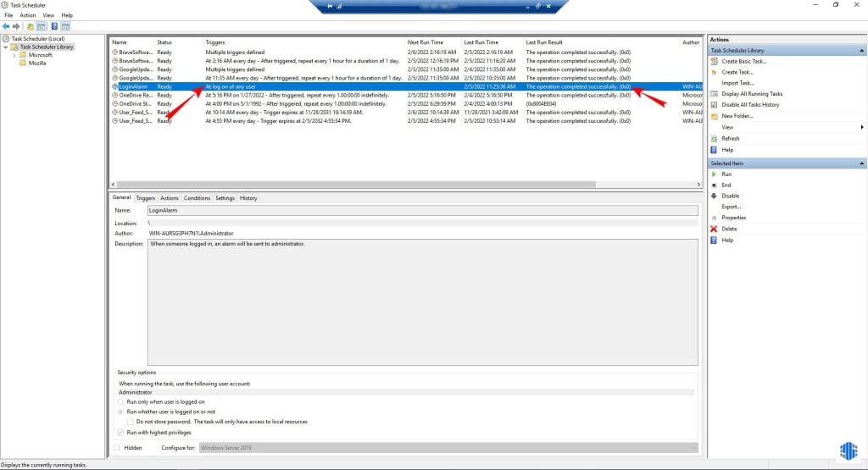Click the Disable down-arrow icon under Selected Item
Viewport: 868px width, 470px height.
[714, 196]
